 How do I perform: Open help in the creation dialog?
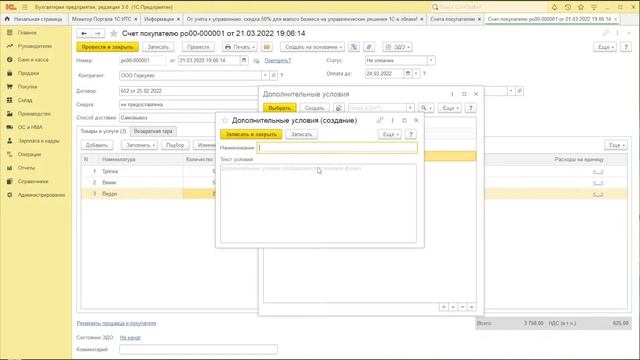(411, 134)
